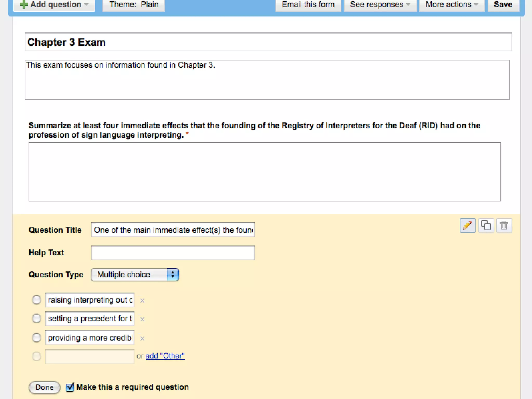Remove the 'providing a more credible' option with its x

(x=142, y=338)
